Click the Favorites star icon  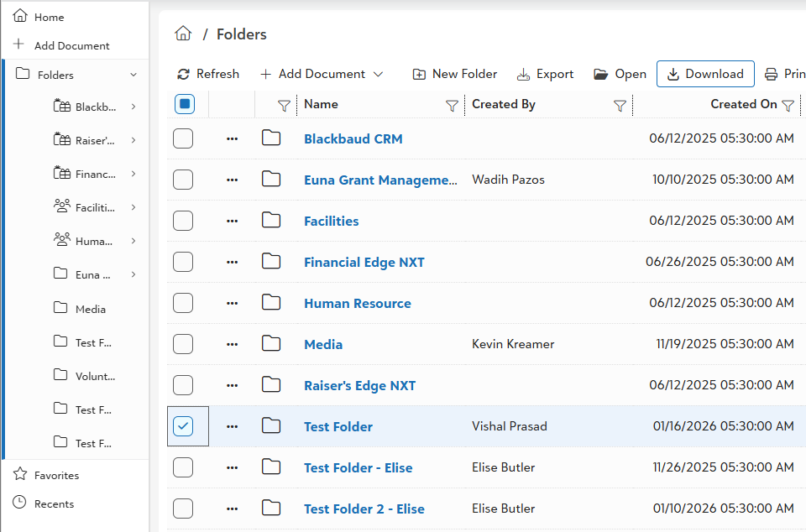tap(20, 473)
